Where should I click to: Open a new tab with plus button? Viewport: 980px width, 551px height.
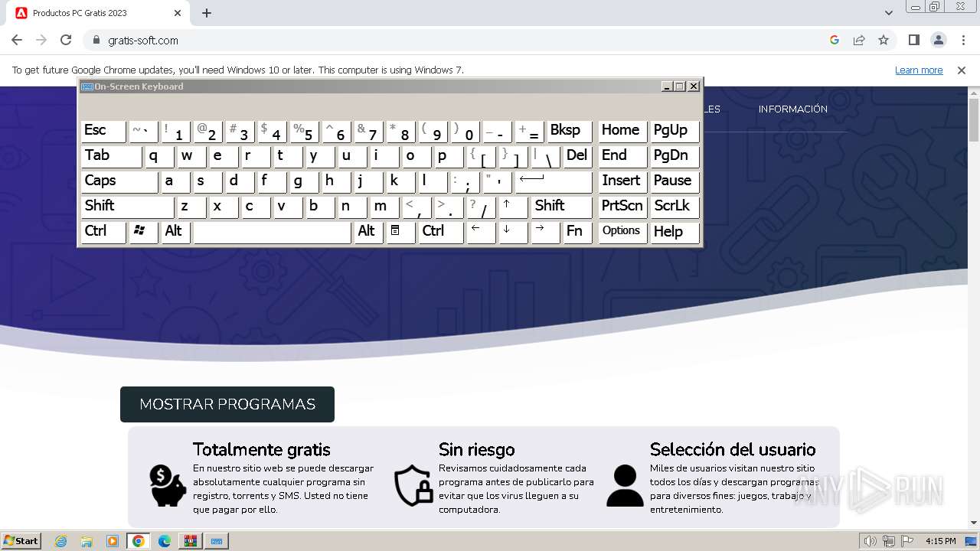point(207,13)
